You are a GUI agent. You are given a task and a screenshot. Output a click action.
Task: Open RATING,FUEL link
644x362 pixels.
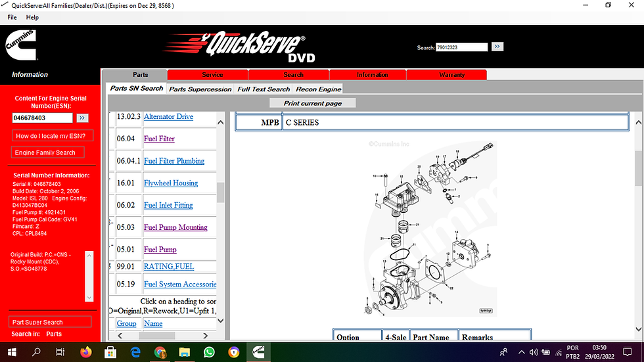(169, 266)
